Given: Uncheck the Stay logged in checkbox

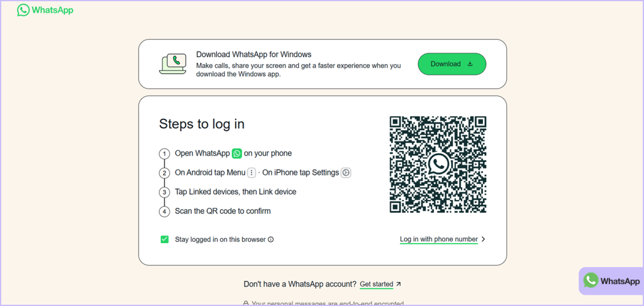Looking at the screenshot, I should pos(165,239).
